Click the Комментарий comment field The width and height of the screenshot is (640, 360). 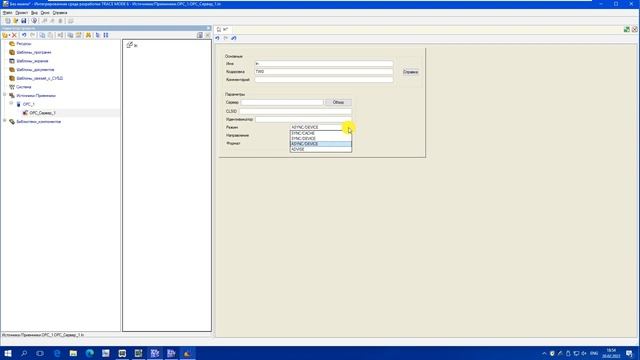(324, 80)
